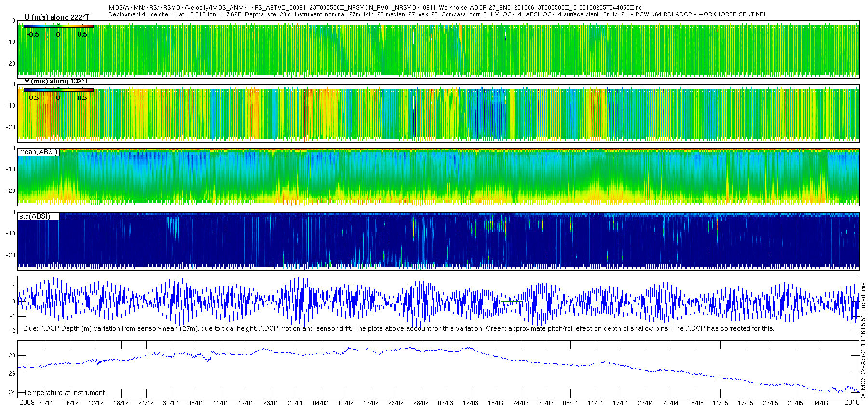Viewport: 868px width, 410px height.
Task: Click the NetCDF file path title
Action: tap(374, 8)
